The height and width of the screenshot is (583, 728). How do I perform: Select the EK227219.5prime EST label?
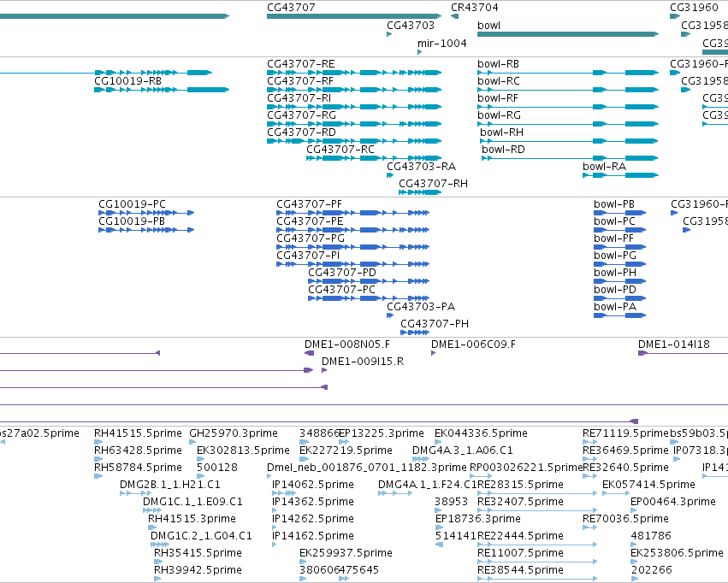[346, 450]
